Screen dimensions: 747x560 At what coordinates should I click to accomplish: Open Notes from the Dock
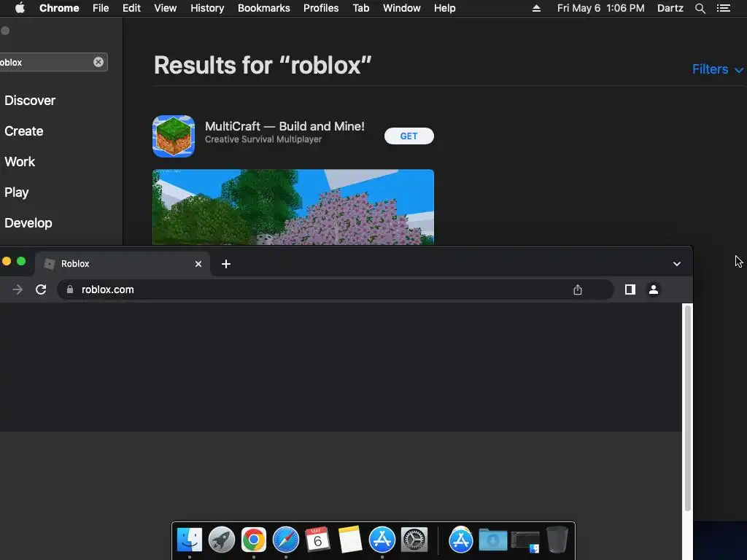[350, 540]
